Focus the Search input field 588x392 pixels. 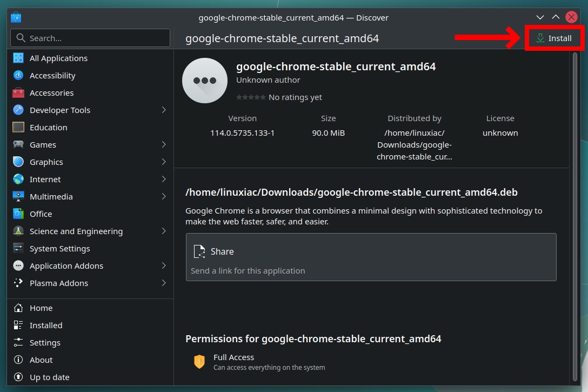pyautogui.click(x=90, y=38)
